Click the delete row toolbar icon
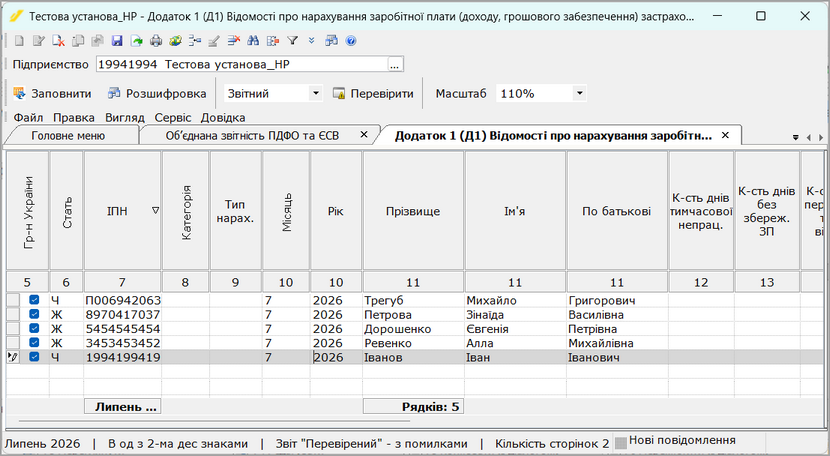This screenshot has width=830, height=456. click(233, 41)
